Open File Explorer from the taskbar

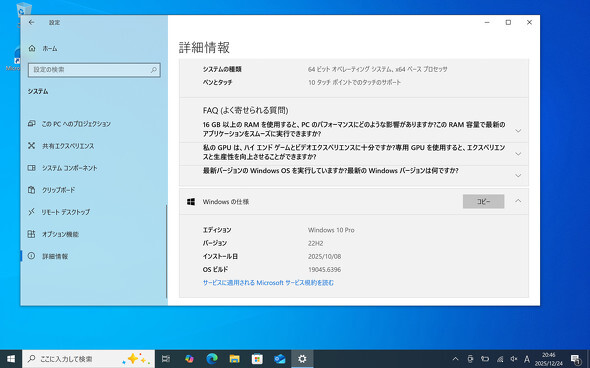click(x=234, y=359)
